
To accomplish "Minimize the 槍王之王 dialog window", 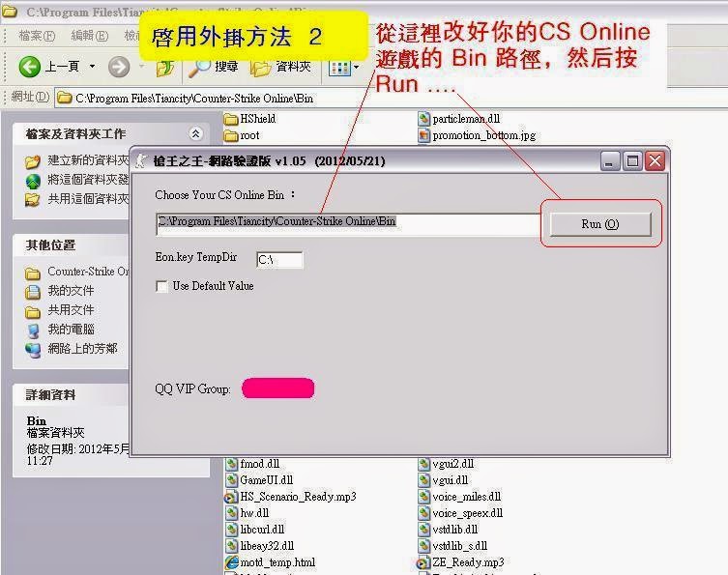I will (x=610, y=161).
